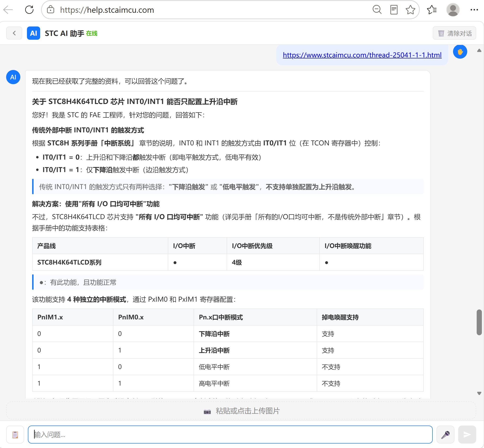The image size is (484, 448).
Task: Click the zoom out magnifier icon
Action: [377, 10]
